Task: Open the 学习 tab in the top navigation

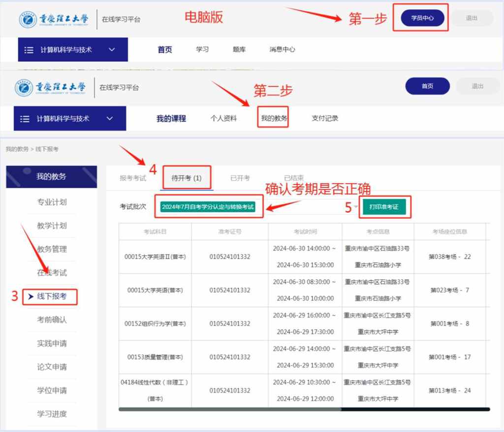Action: (x=202, y=49)
